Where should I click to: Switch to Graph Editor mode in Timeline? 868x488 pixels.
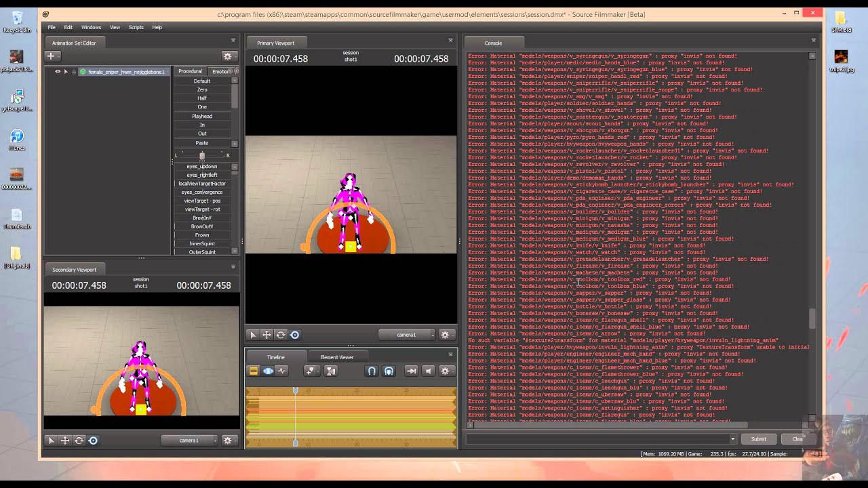[282, 371]
